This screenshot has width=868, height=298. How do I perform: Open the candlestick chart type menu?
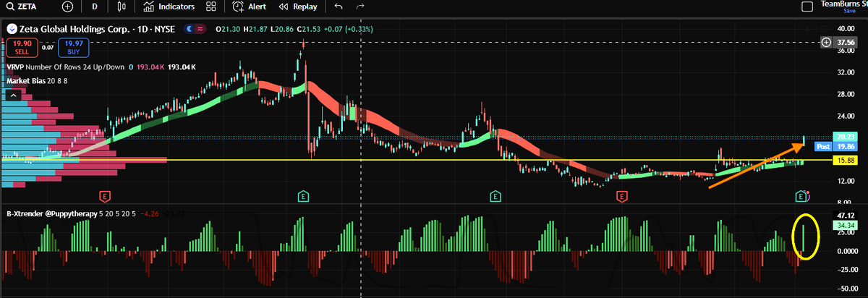click(x=121, y=7)
